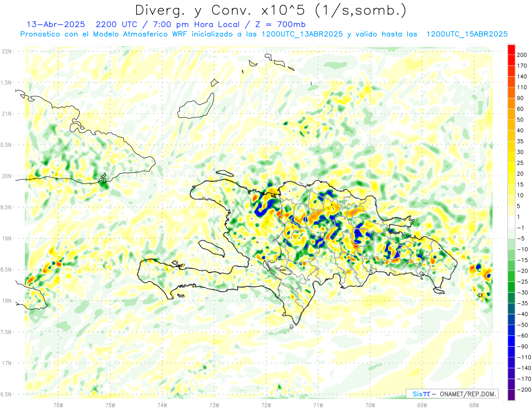Click the positive 90 value on the color scale
The height and width of the screenshot is (411, 532).
(521, 98)
